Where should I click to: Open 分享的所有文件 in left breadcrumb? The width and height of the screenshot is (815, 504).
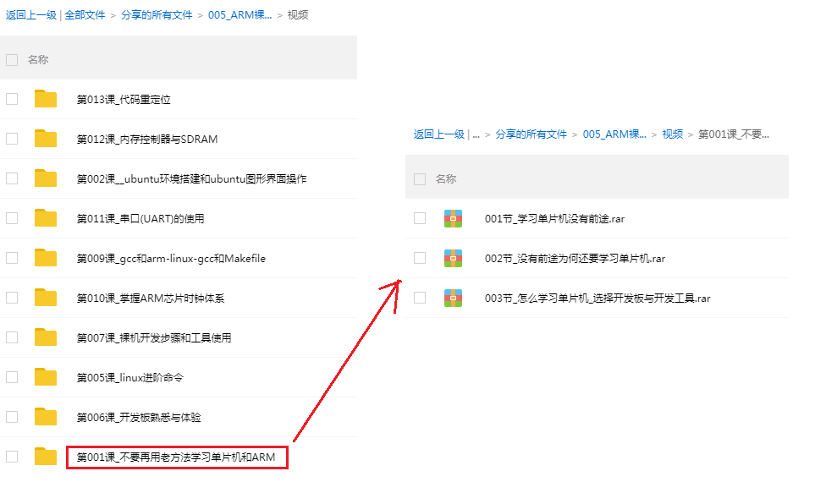(x=157, y=15)
